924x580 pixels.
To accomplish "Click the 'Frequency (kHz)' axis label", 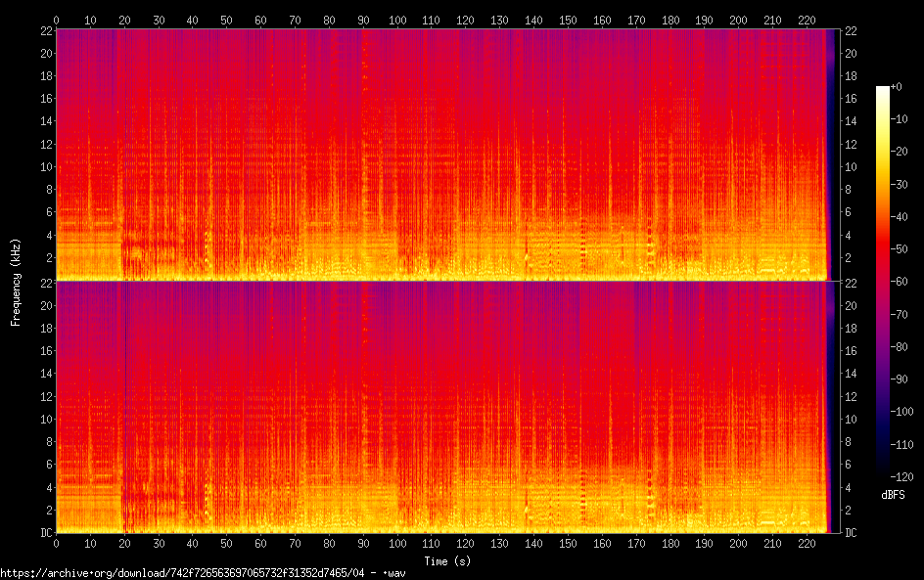I will tap(16, 282).
